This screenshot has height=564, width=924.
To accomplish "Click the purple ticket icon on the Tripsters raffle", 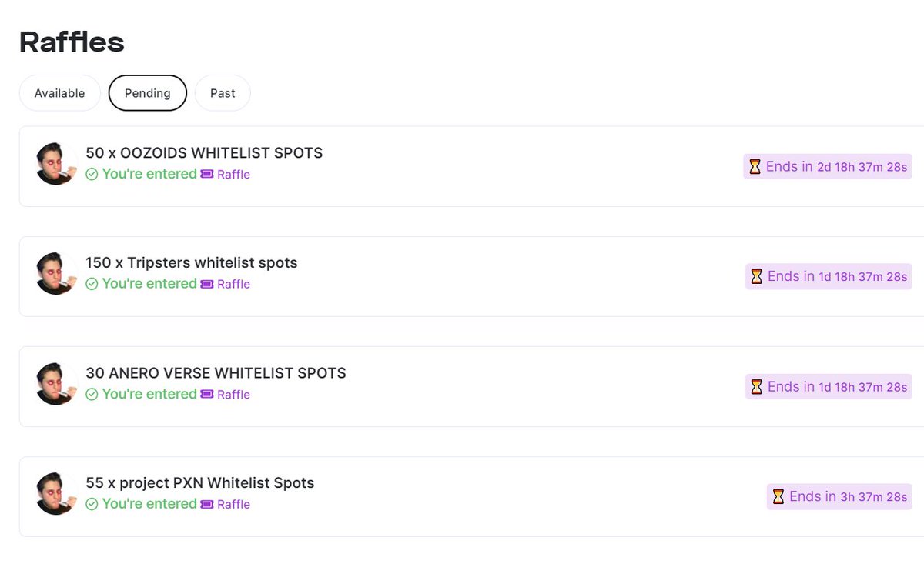I will point(207,285).
